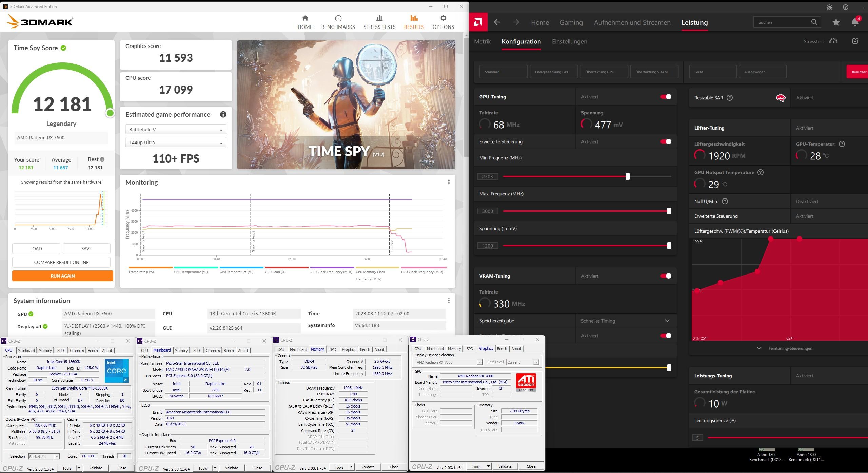Open the 3DMark HOME icon
This screenshot has width=868, height=473.
tap(305, 18)
